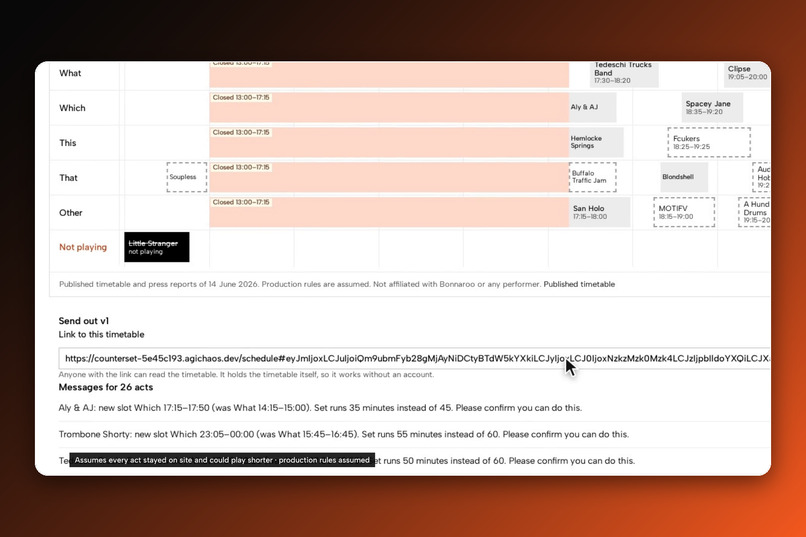Select the Hemlocke Springs set block

(596, 142)
